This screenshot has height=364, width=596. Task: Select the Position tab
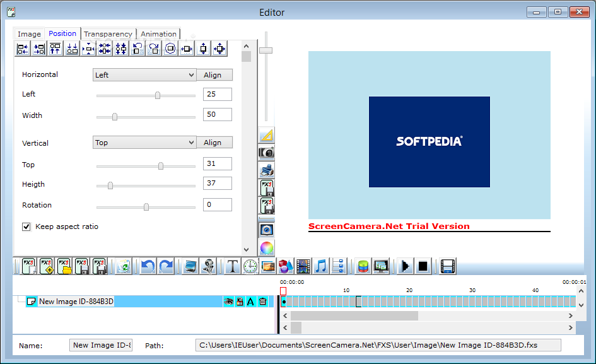click(x=62, y=33)
